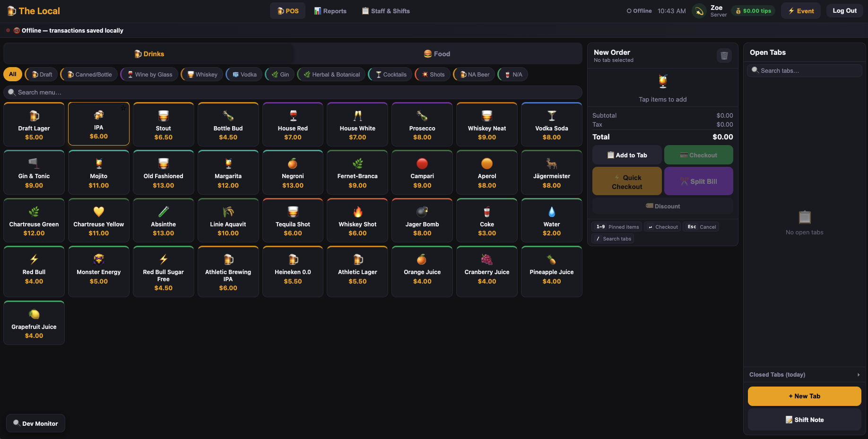Select the Vodka Soda item

(x=552, y=125)
